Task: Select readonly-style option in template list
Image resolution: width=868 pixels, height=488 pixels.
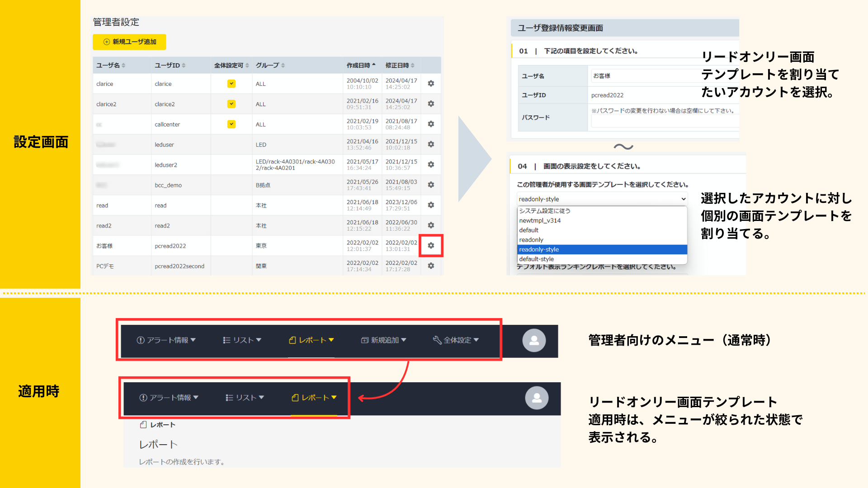Action: coord(601,249)
